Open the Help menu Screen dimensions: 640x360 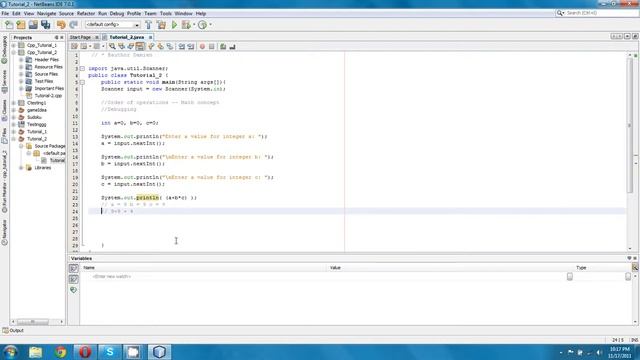[x=201, y=13]
